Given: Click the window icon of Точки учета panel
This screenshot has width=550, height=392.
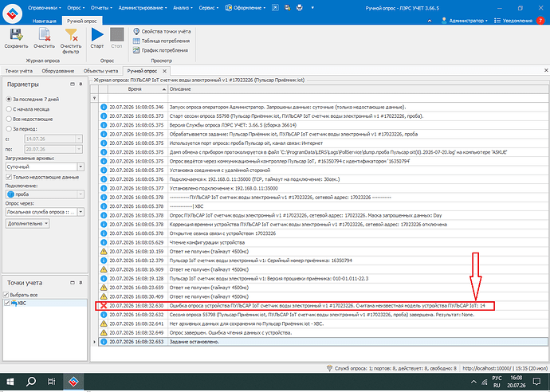Looking at the screenshot, I should pyautogui.click(x=73, y=283).
